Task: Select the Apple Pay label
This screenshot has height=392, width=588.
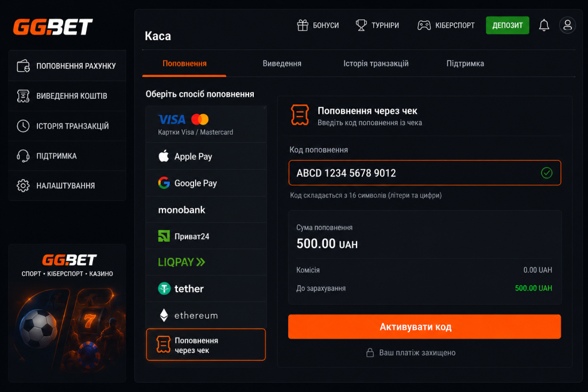Action: 193,156
